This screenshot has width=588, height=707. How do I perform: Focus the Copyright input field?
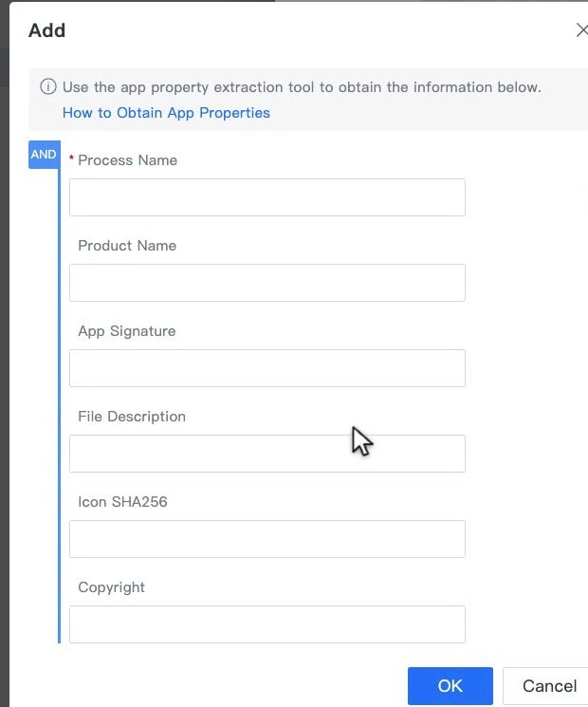coord(267,624)
